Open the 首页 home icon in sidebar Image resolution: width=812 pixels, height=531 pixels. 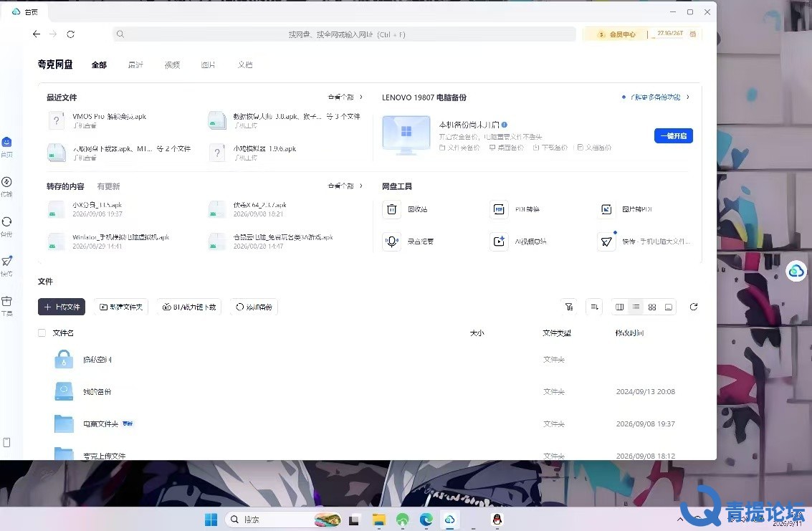(6, 143)
